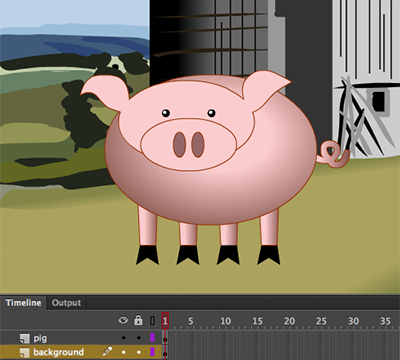Image resolution: width=400 pixels, height=360 pixels.
Task: Click the eye icon in timeline header
Action: [123, 321]
